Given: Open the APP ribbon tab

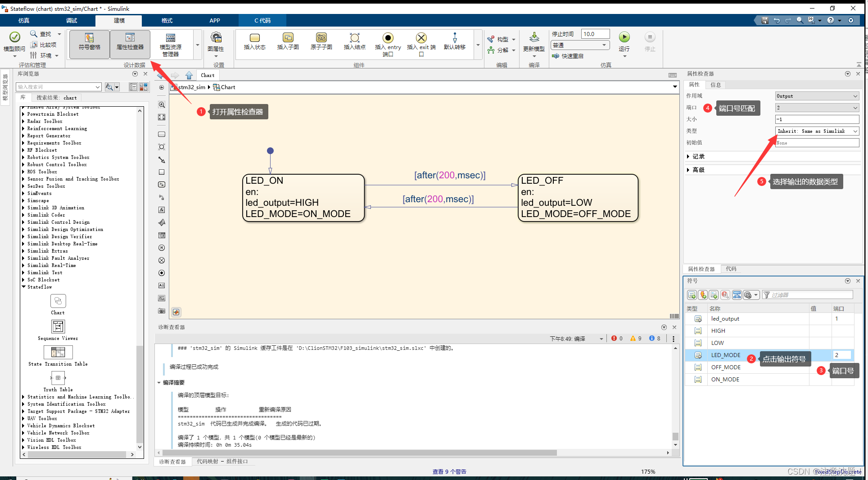Looking at the screenshot, I should (x=215, y=21).
